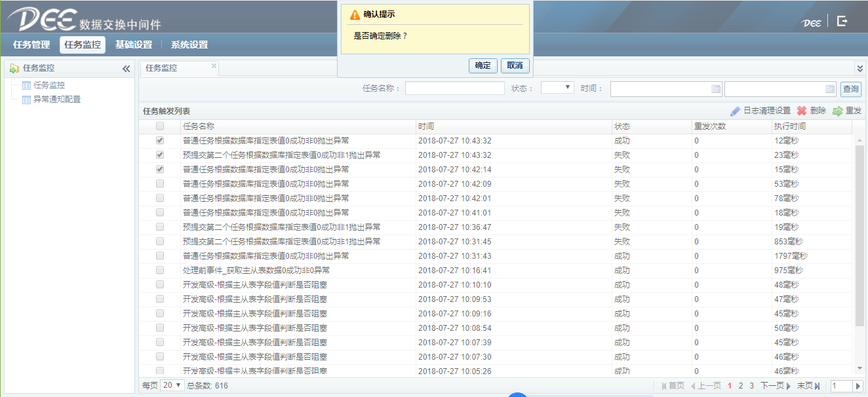Close the task monitoring tab
The width and height of the screenshot is (868, 397).
pyautogui.click(x=214, y=66)
